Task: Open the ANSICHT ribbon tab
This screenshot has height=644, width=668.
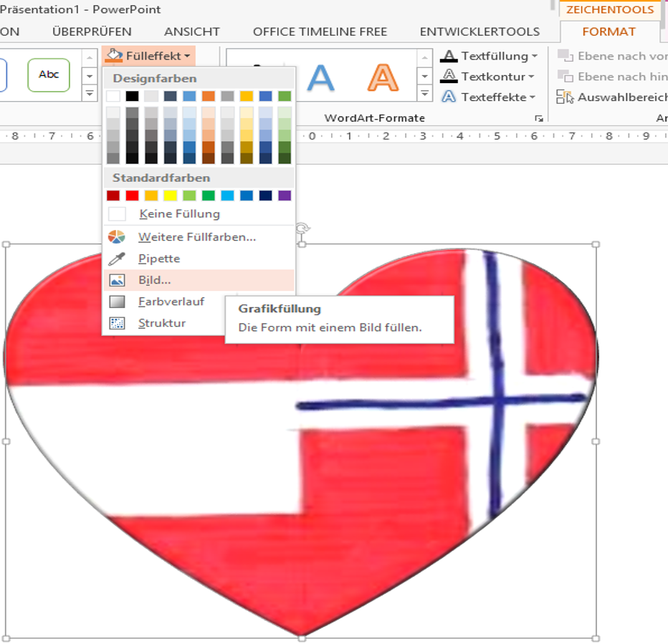Action: (191, 32)
